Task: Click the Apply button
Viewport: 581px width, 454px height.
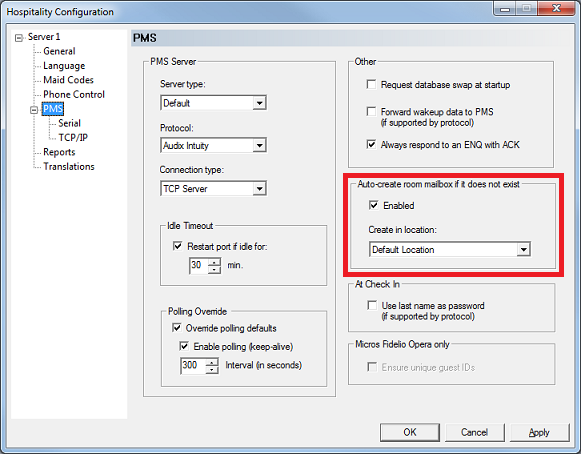Action: [540, 432]
